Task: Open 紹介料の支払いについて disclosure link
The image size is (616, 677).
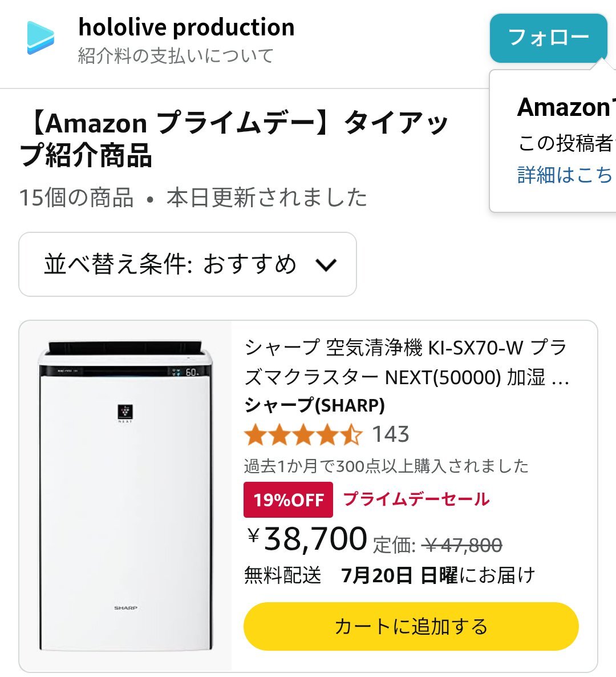Action: pos(176,56)
